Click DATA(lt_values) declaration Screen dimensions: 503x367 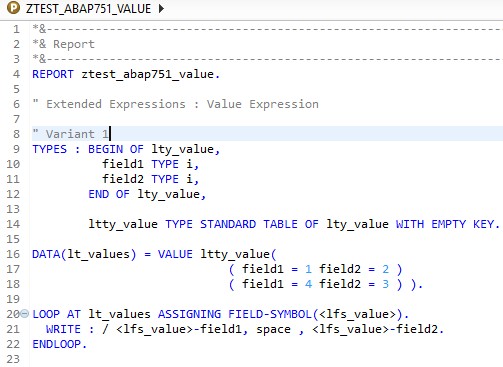(x=84, y=254)
